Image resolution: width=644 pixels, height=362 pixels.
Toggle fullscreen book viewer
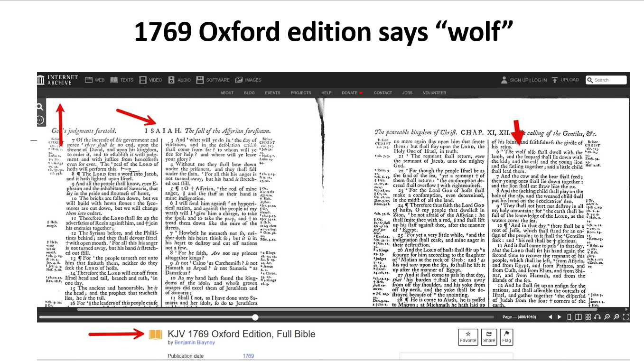pyautogui.click(x=625, y=317)
